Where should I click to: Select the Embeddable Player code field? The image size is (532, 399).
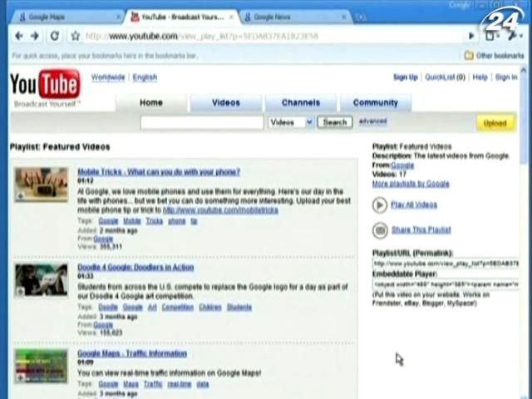pyautogui.click(x=446, y=284)
